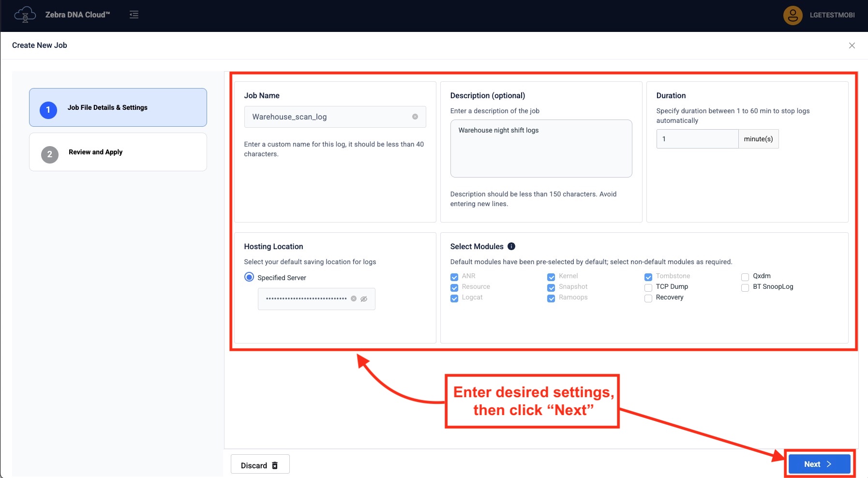Clear the Job Name field text

click(415, 117)
